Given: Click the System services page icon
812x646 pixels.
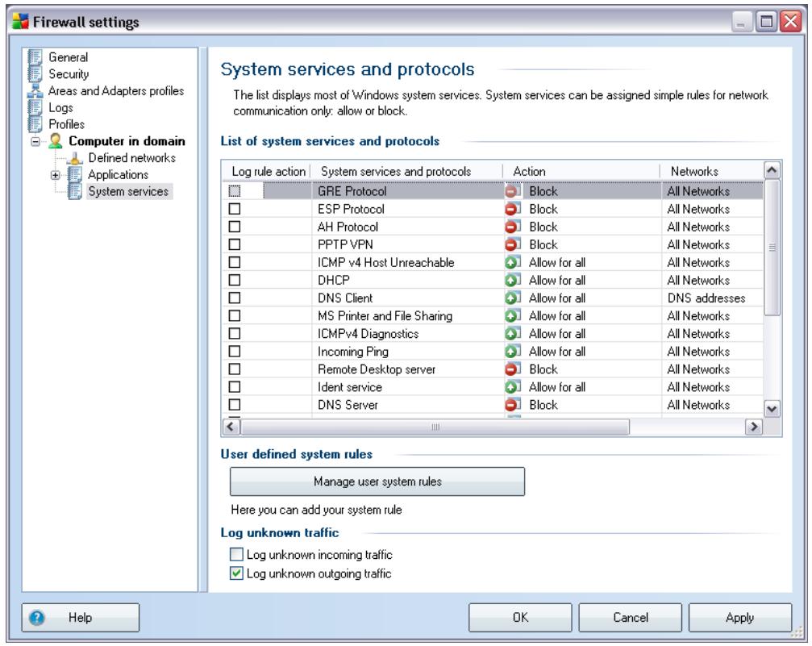Looking at the screenshot, I should tap(75, 191).
